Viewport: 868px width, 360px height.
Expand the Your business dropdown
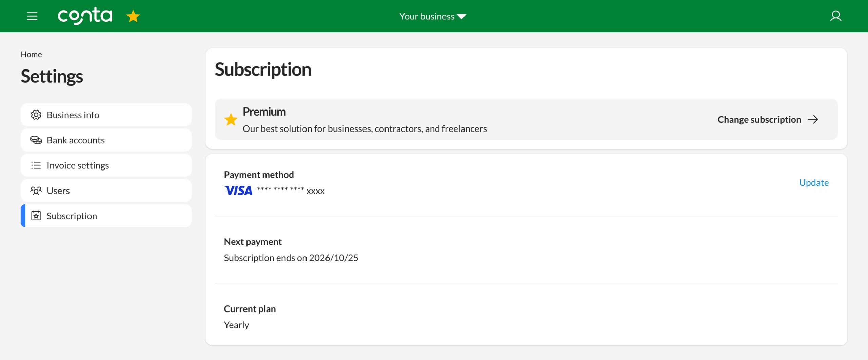(433, 16)
